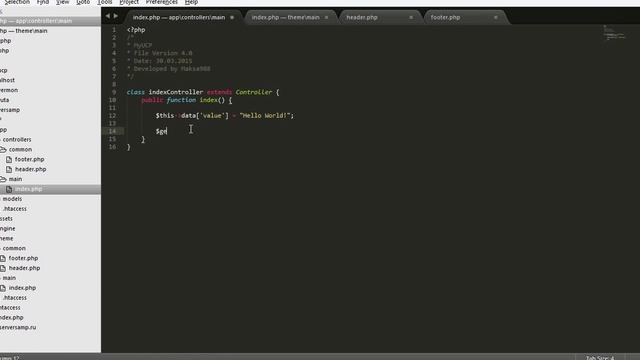640x360 pixels.
Task: Click file icon of footer.php under controllers common
Action: (9, 160)
